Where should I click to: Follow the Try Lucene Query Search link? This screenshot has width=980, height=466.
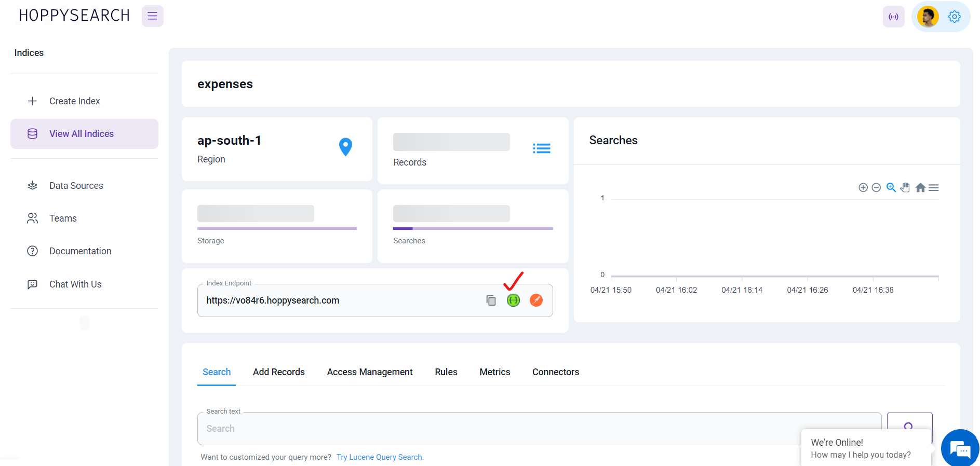point(380,457)
